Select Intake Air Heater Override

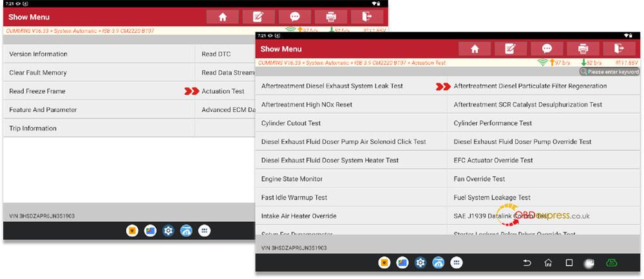click(x=351, y=216)
